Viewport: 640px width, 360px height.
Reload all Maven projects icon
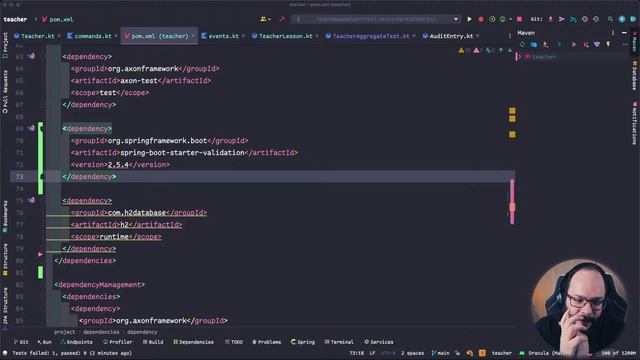click(522, 44)
